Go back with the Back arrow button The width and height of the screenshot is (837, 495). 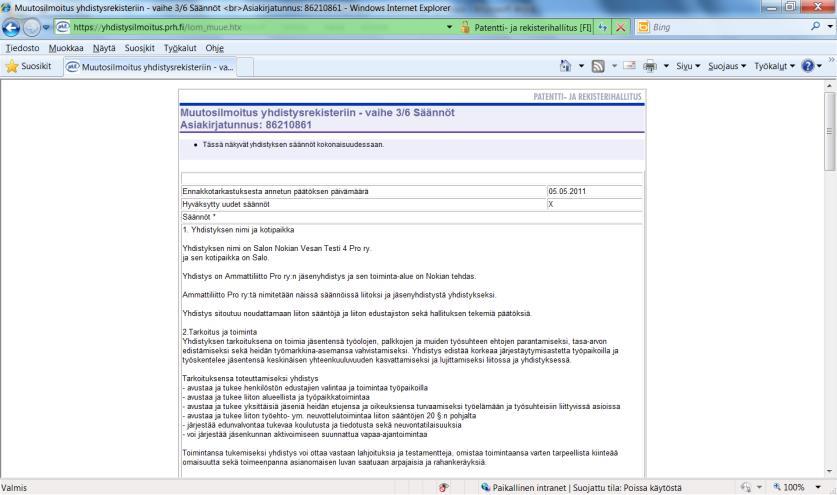[11, 27]
